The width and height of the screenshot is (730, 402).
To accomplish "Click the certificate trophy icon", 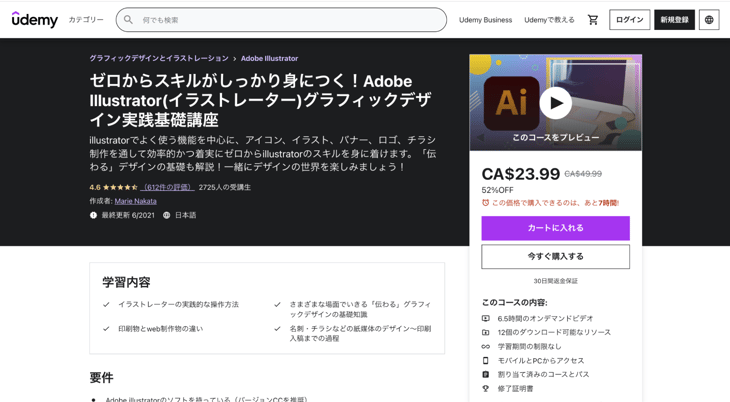I will click(486, 389).
